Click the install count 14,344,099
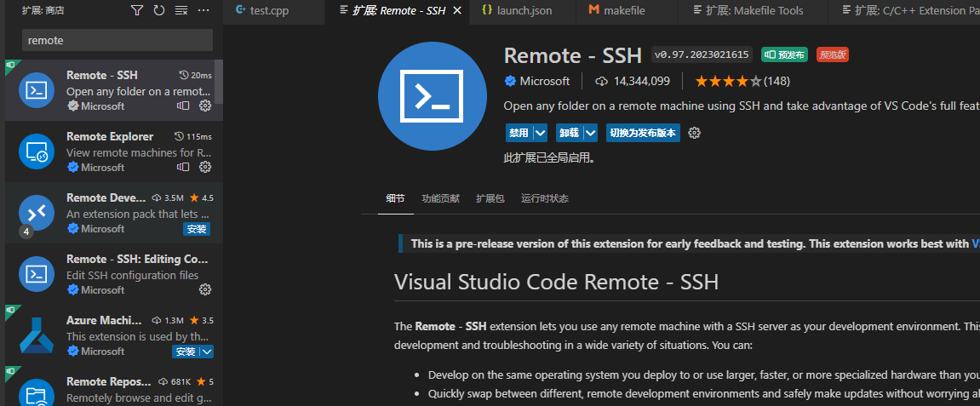The width and height of the screenshot is (980, 406). (x=633, y=81)
